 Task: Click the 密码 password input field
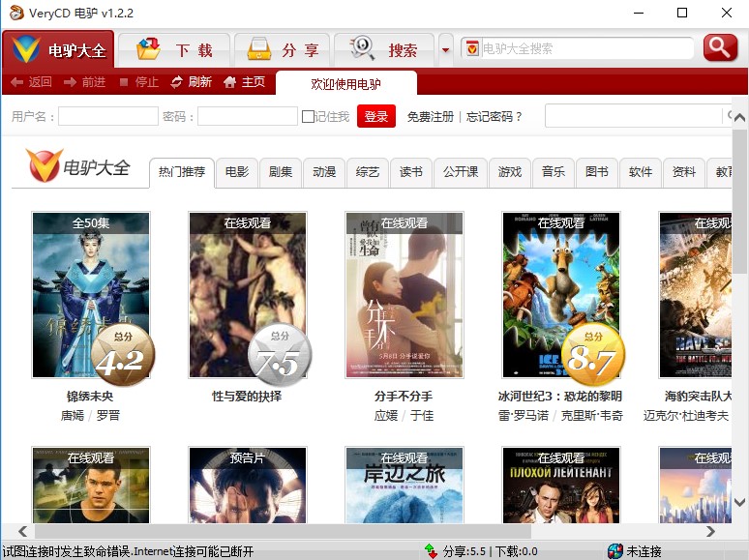248,116
